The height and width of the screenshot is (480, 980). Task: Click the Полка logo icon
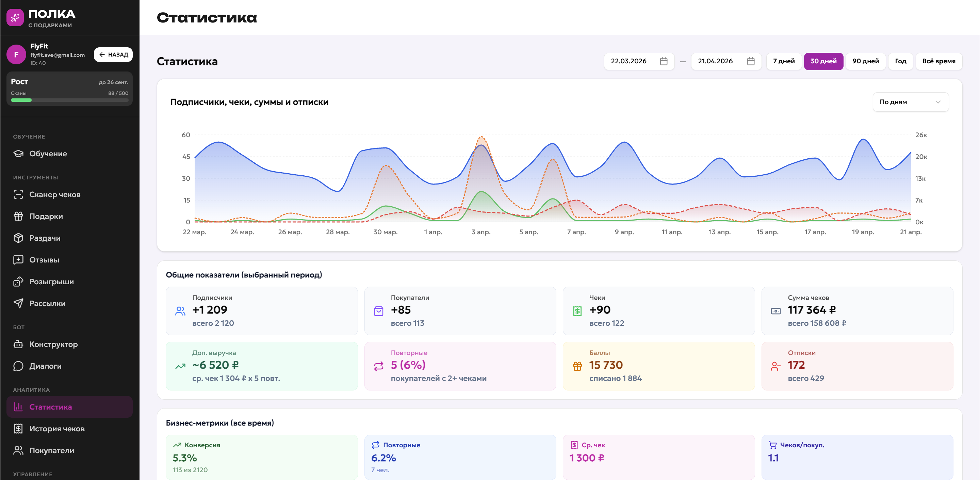coord(15,17)
